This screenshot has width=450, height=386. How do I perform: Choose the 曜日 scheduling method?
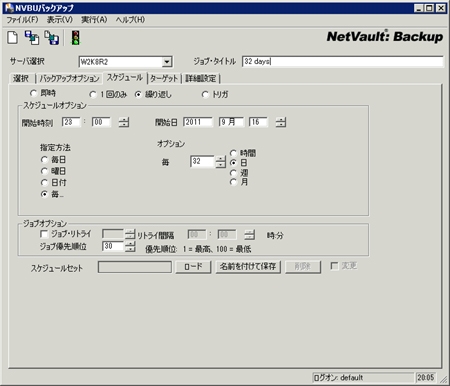(x=44, y=171)
